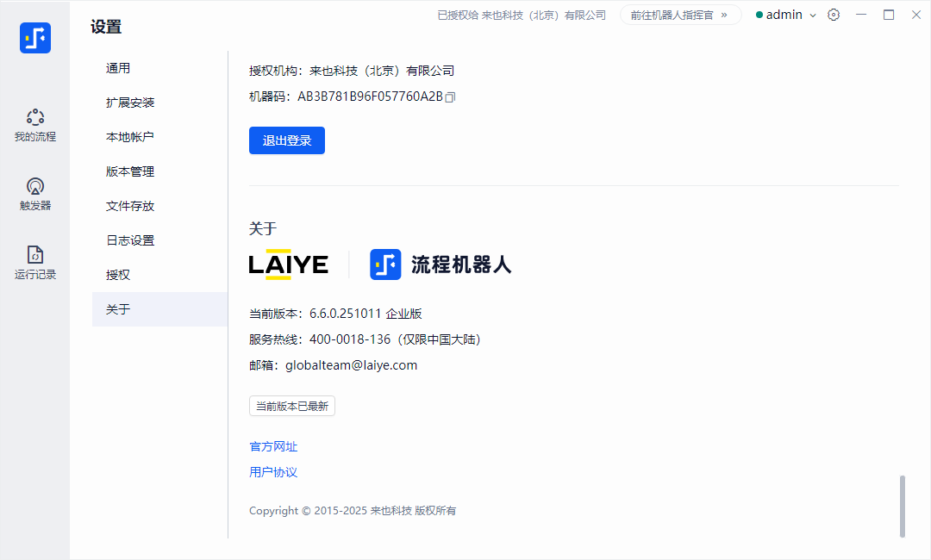Open the 本地帐户 settings section
The height and width of the screenshot is (560, 931).
point(130,137)
